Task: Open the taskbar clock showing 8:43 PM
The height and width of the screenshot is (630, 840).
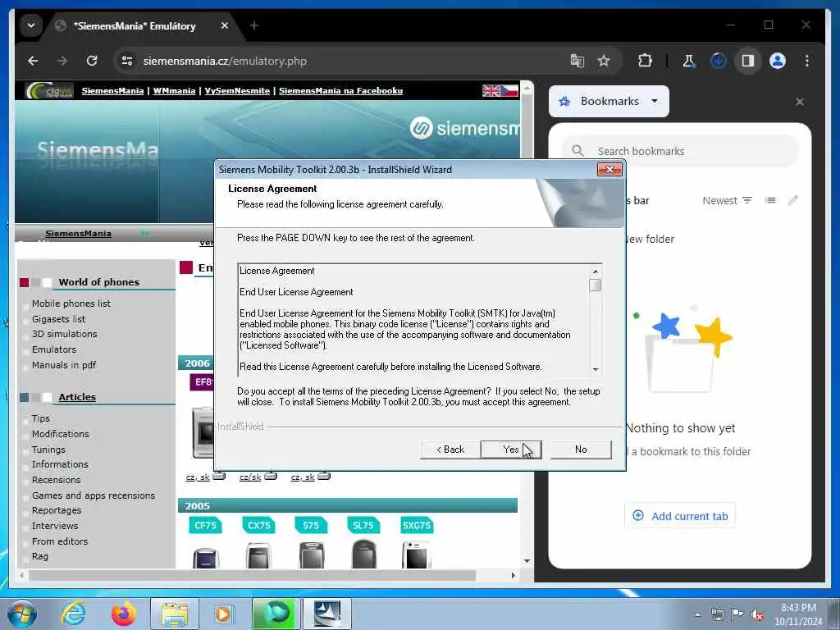Action: coord(798,614)
